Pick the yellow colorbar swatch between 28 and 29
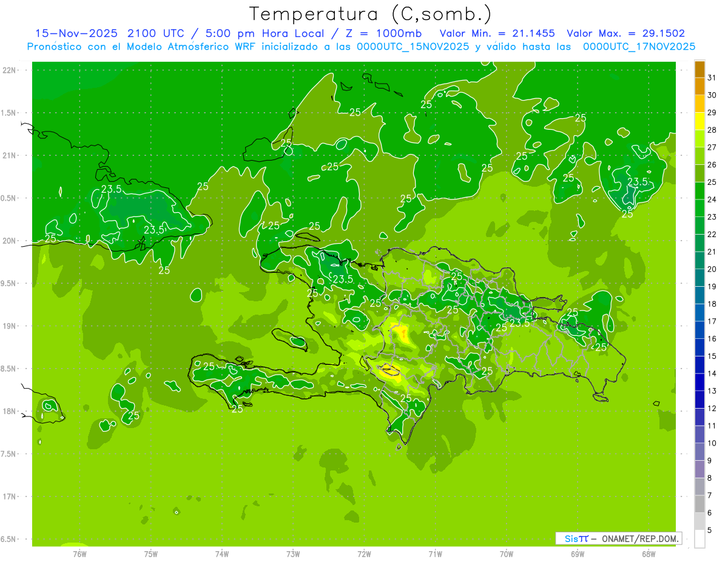This screenshot has width=728, height=562. click(699, 121)
